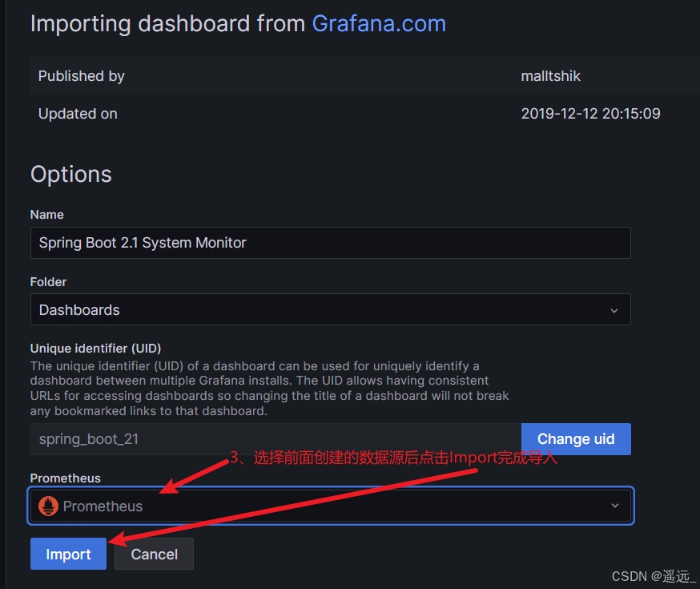Click the Folder field label

click(48, 282)
